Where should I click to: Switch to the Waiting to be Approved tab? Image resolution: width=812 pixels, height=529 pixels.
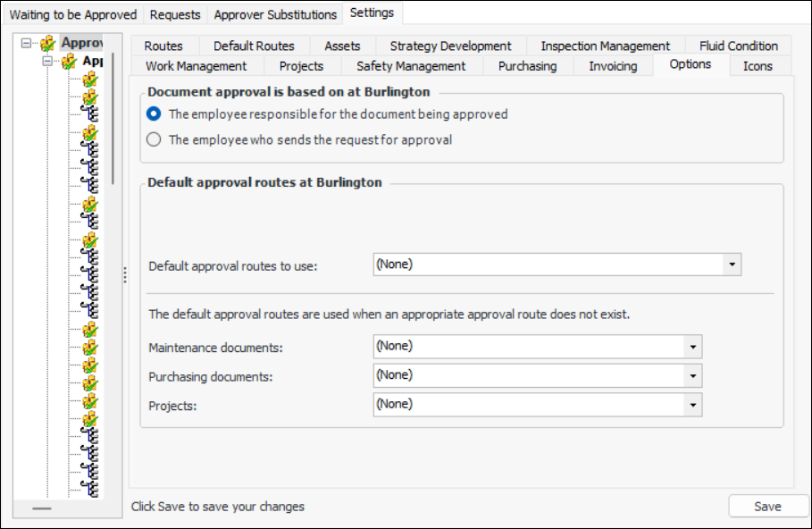click(x=73, y=14)
